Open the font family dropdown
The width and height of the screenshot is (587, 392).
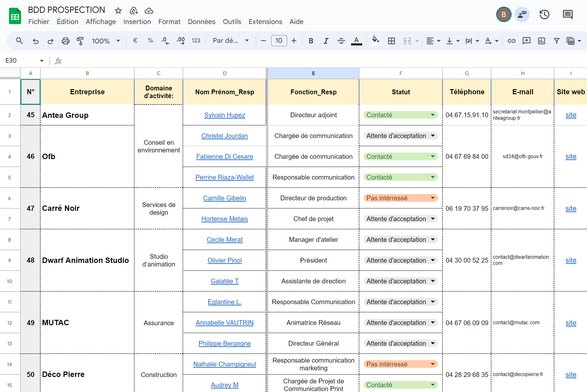point(231,41)
